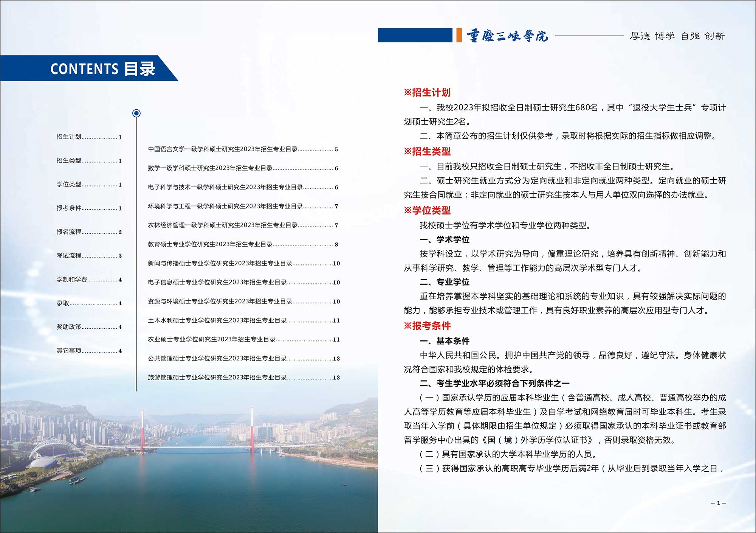756x533 pixels.
Task: Click the 报考条件 contents entry
Action: pos(89,208)
